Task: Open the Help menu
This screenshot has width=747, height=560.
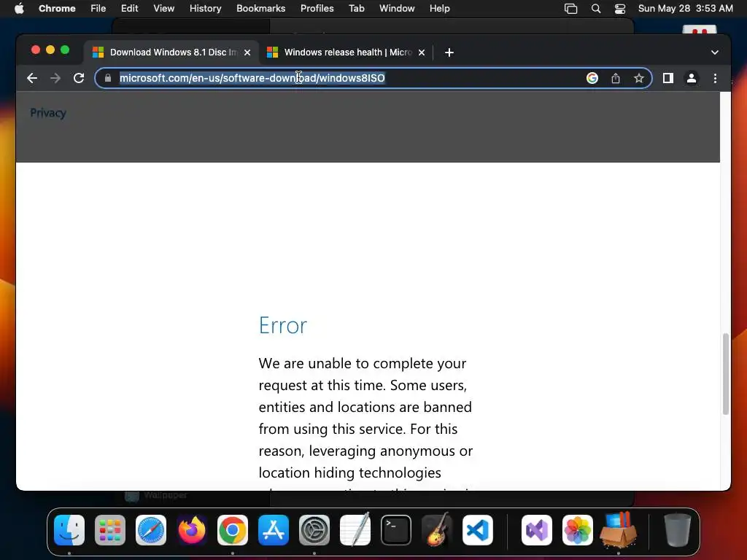Action: click(439, 9)
